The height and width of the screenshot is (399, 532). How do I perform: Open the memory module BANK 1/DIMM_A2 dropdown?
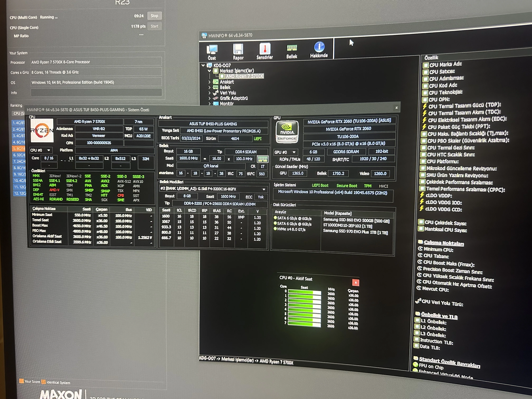pyautogui.click(x=264, y=189)
